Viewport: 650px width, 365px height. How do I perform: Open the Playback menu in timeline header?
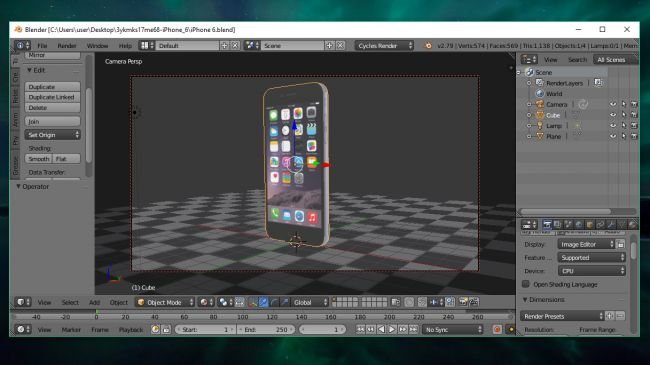(131, 329)
